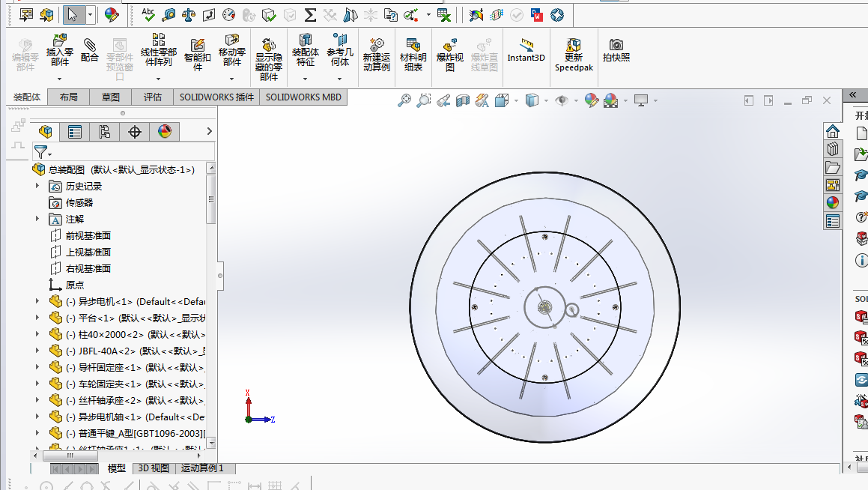Screen dimensions: 868x490
Task: Expand the 异步电机<1> component node
Action: [37, 301]
